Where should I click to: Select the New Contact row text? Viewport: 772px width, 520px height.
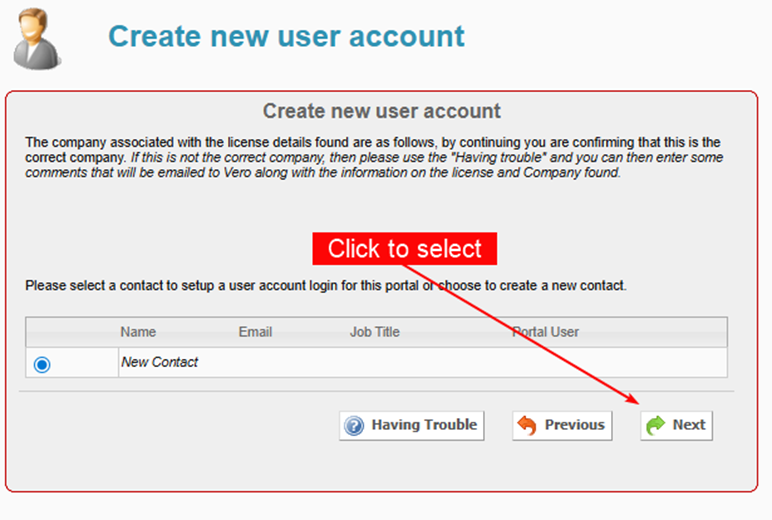159,362
